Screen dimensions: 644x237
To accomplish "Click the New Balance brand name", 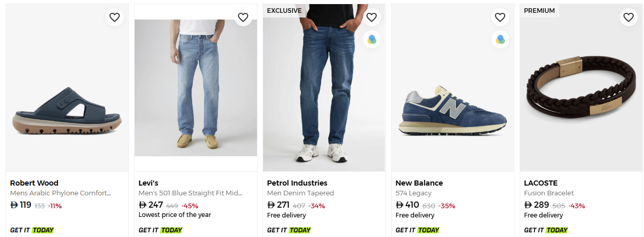I will tap(419, 183).
